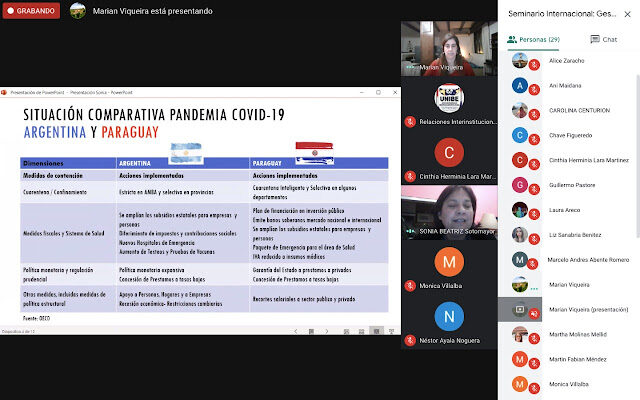640x400 pixels.
Task: Open the Personas (29) tab
Action: (x=533, y=40)
